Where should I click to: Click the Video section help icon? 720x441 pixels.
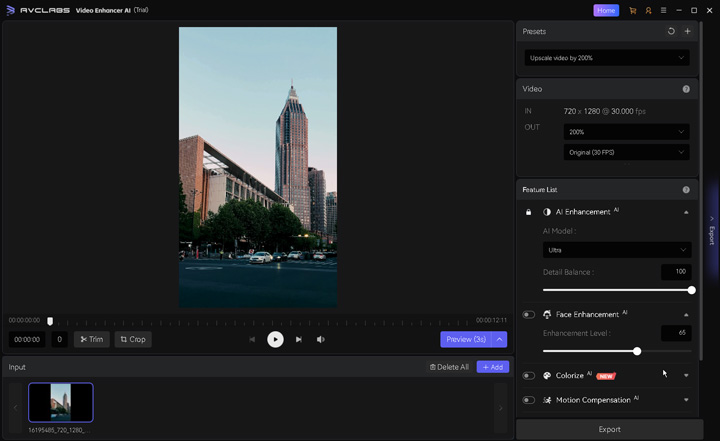(686, 89)
